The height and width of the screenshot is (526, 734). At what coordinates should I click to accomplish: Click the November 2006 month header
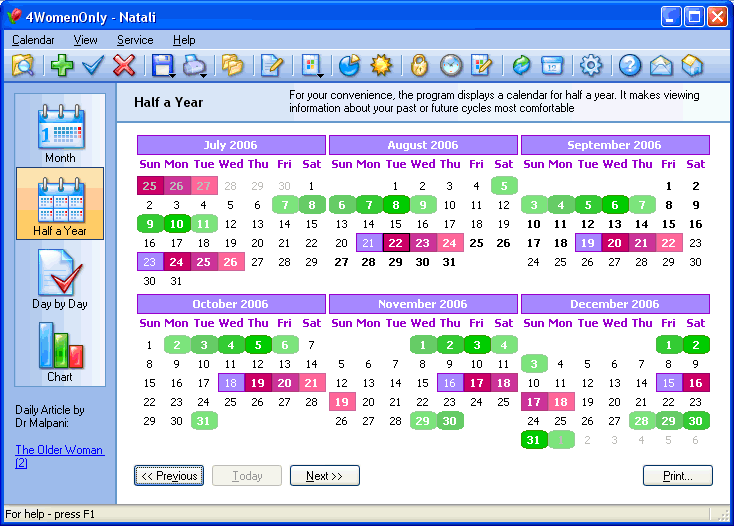pos(423,304)
